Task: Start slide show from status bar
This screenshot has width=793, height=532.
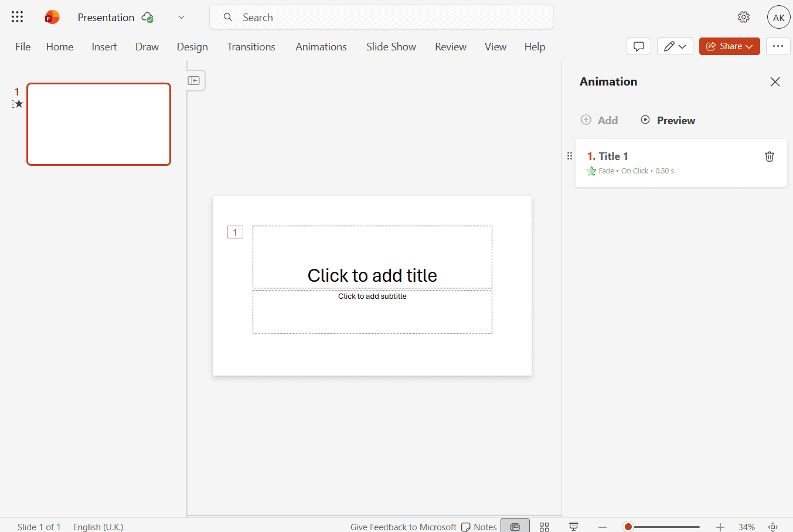Action: (x=573, y=527)
